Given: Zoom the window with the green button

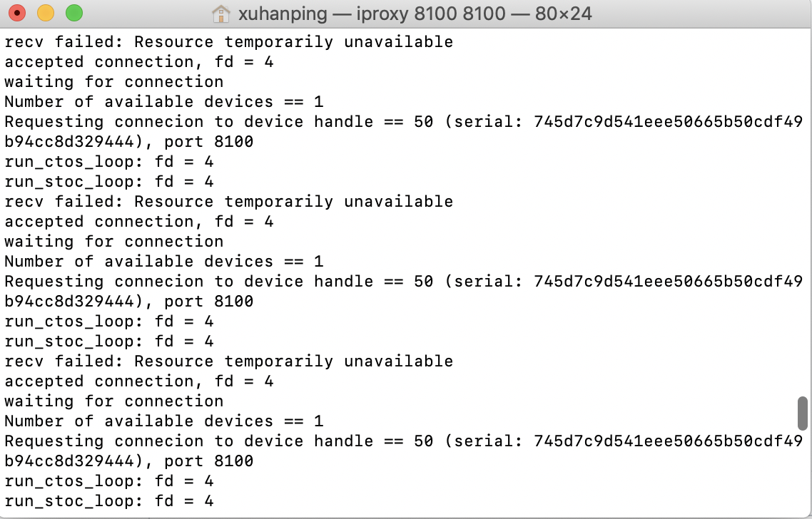Looking at the screenshot, I should 74,13.
